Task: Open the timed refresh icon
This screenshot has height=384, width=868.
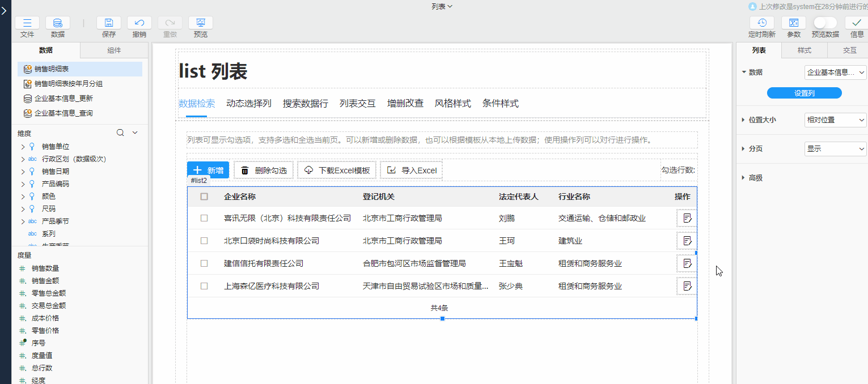Action: tap(762, 23)
